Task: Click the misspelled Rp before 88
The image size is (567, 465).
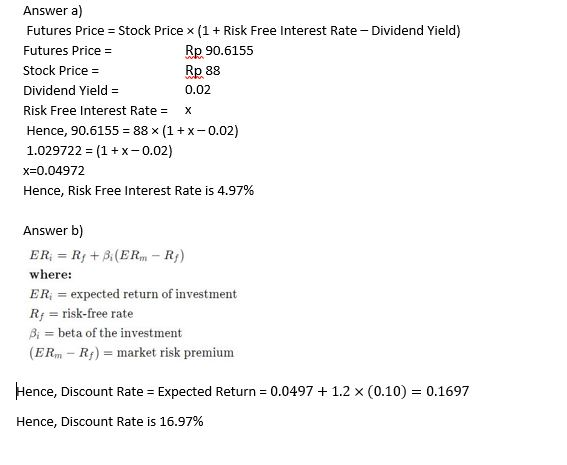Action: point(193,71)
